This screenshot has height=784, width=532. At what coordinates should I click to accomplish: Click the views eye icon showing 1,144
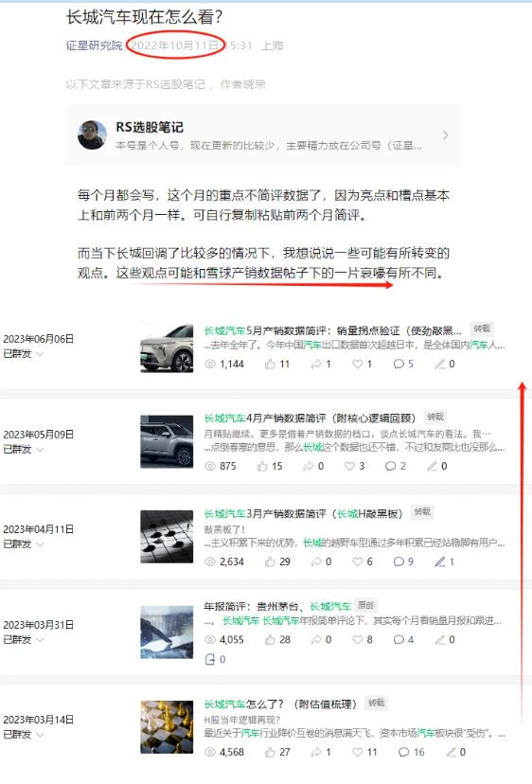[x=210, y=364]
